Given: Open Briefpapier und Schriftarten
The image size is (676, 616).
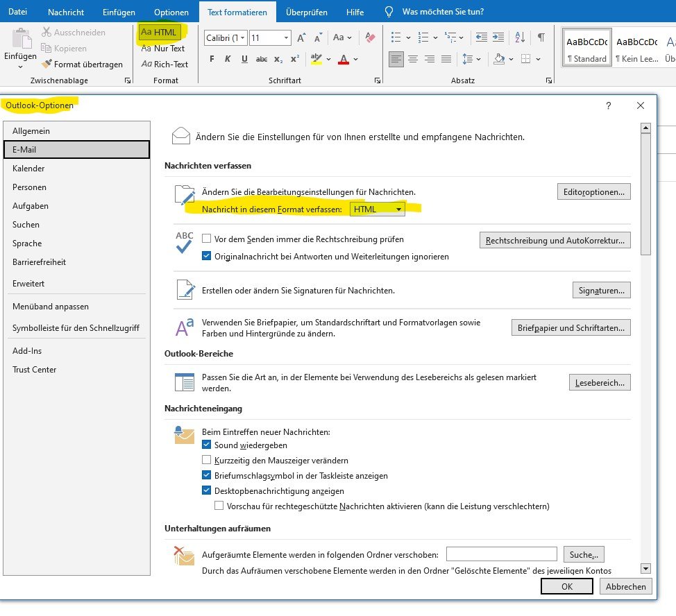Looking at the screenshot, I should [x=571, y=327].
